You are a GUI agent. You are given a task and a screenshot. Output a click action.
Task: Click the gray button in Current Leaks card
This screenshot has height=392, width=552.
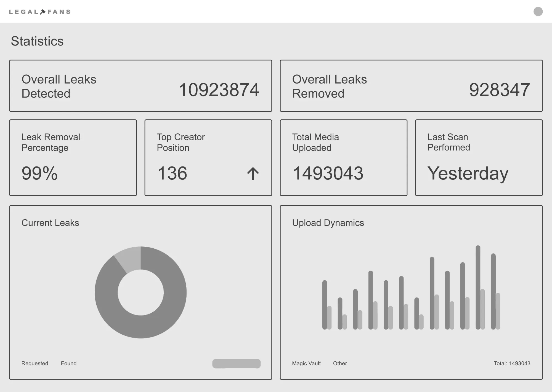tap(236, 364)
